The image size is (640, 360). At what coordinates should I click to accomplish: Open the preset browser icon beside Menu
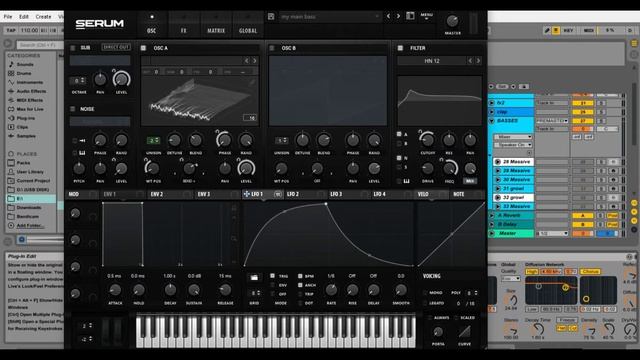[x=410, y=16]
